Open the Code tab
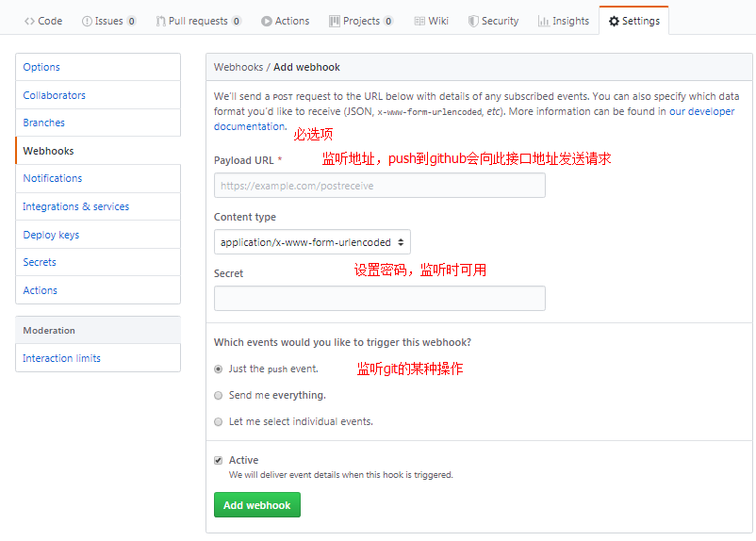 pos(43,22)
